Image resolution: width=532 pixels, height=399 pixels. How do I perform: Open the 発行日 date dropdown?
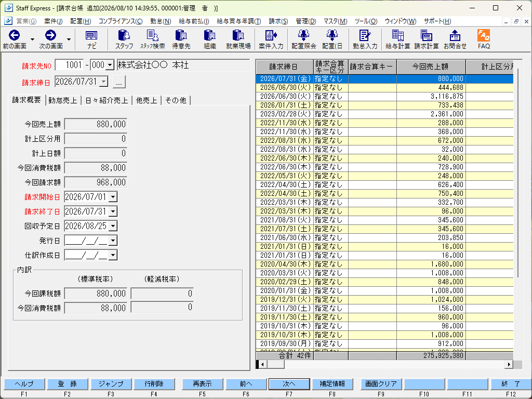[113, 241]
